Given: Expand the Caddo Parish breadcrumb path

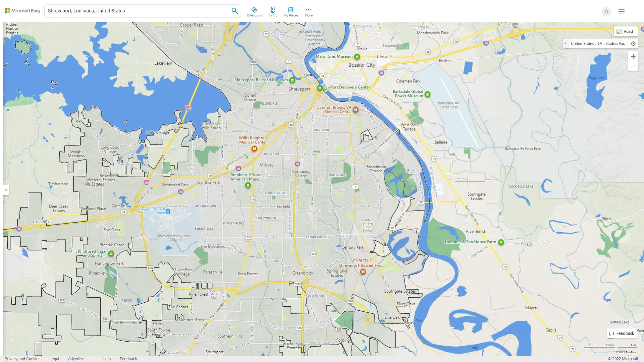Looking at the screenshot, I should [566, 44].
